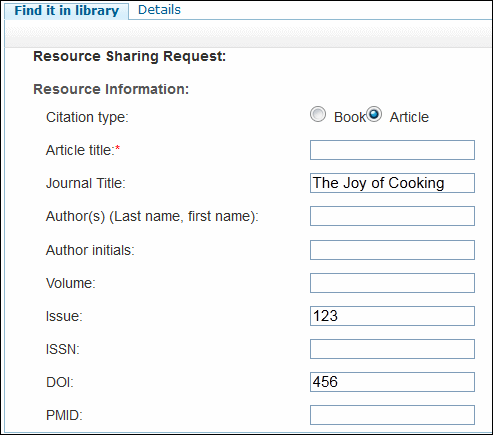This screenshot has height=435, width=493.
Task: Select the Book citation type radio button
Action: [x=318, y=115]
